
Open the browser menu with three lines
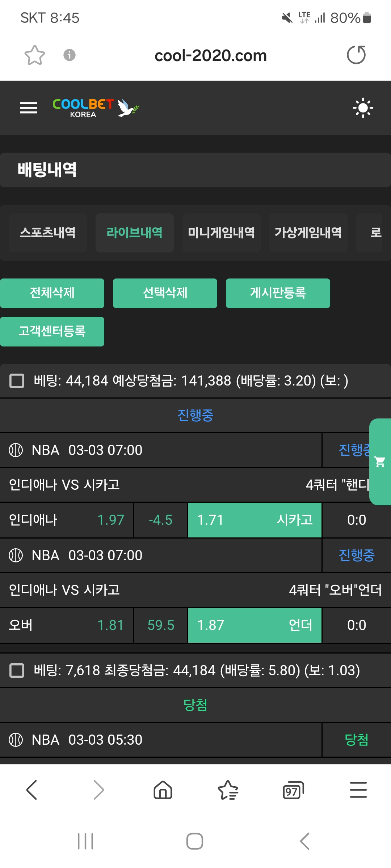coord(358,790)
